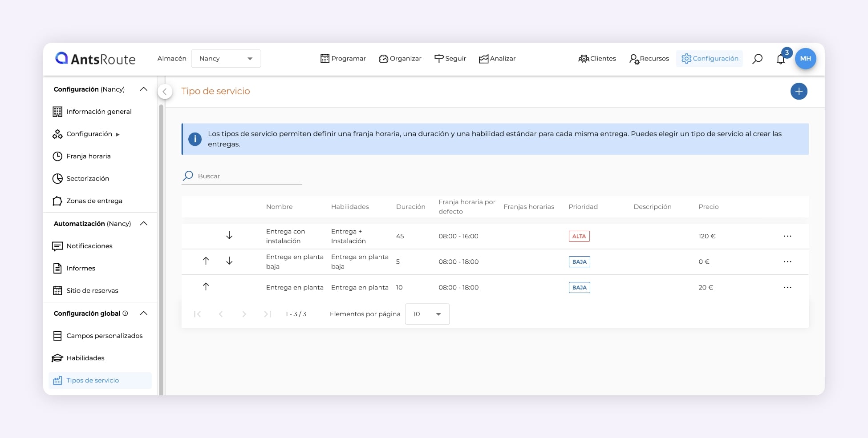Collapse the Configuración global section
Image resolution: width=868 pixels, height=438 pixels.
coord(143,313)
